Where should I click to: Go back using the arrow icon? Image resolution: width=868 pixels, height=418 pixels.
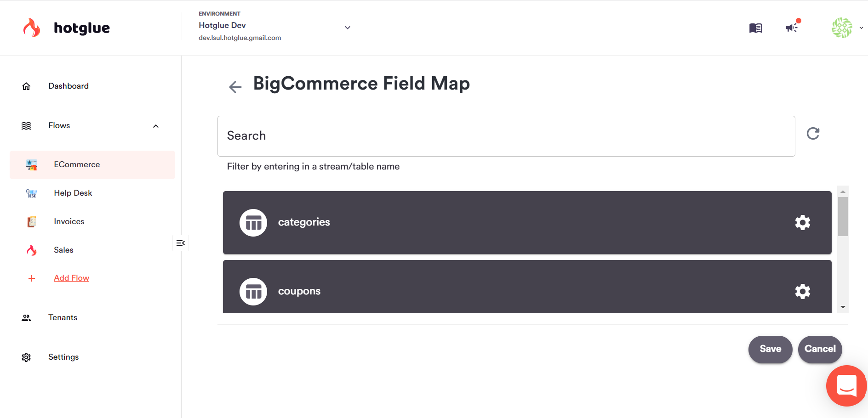[235, 87]
